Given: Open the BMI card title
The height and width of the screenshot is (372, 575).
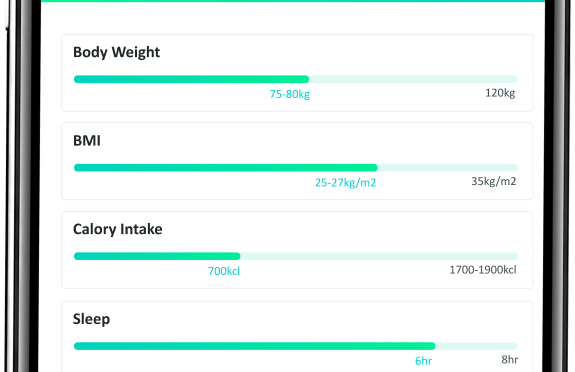Looking at the screenshot, I should 87,141.
